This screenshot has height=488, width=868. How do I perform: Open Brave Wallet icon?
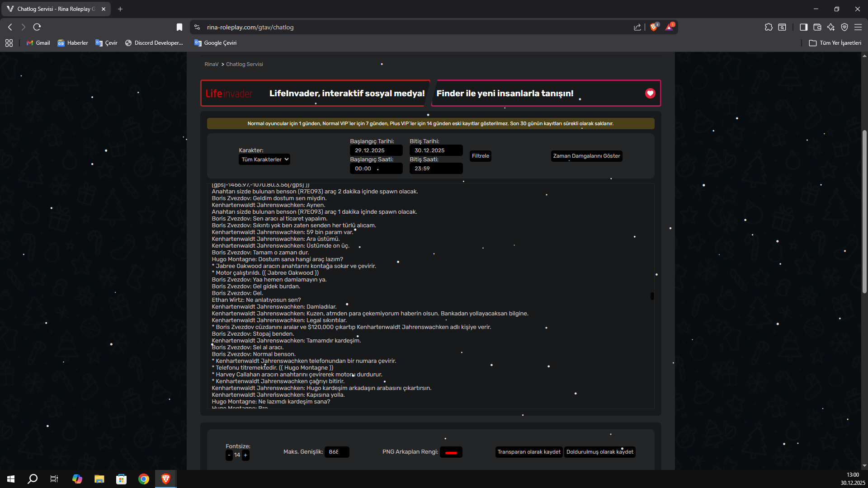[817, 27]
